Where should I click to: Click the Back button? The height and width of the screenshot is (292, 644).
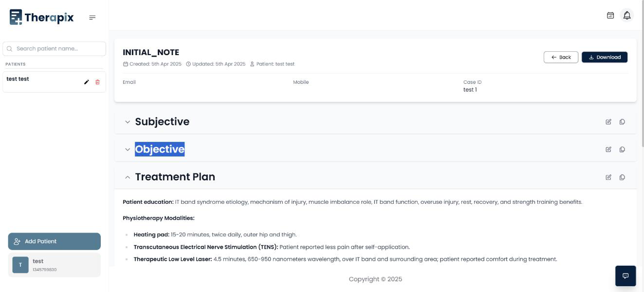tap(561, 58)
